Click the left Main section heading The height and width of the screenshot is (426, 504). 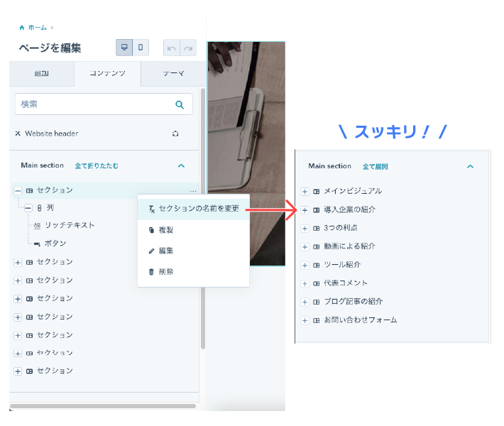click(42, 165)
